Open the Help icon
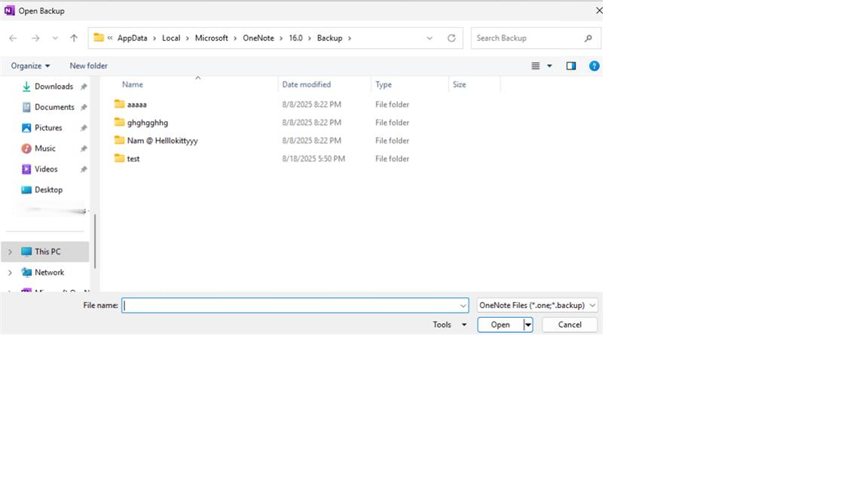The height and width of the screenshot is (488, 868). pos(594,66)
